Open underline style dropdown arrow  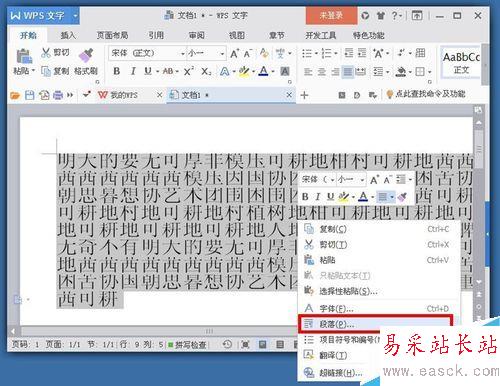tap(157, 71)
